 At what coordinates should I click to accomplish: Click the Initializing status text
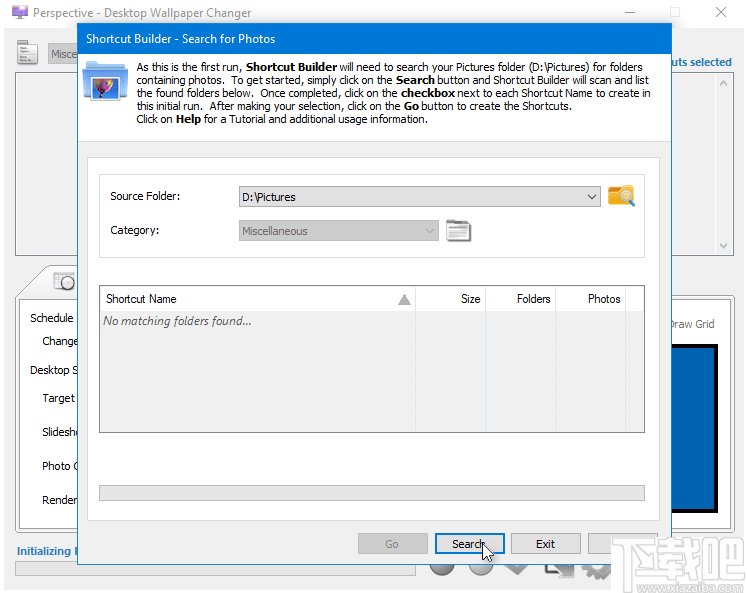click(x=47, y=551)
